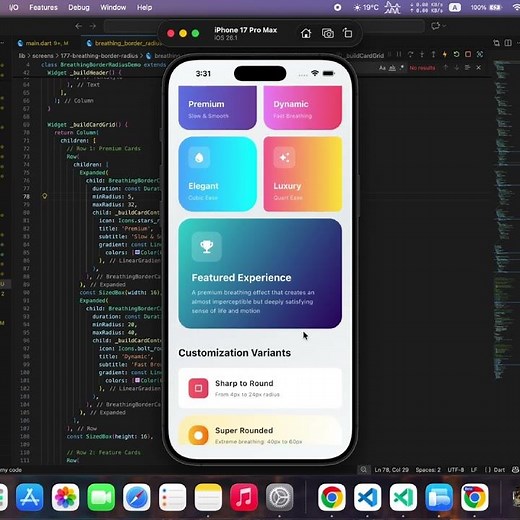520x520 pixels.
Task: Click the sparkle icon on Luxury card
Action: click(284, 157)
